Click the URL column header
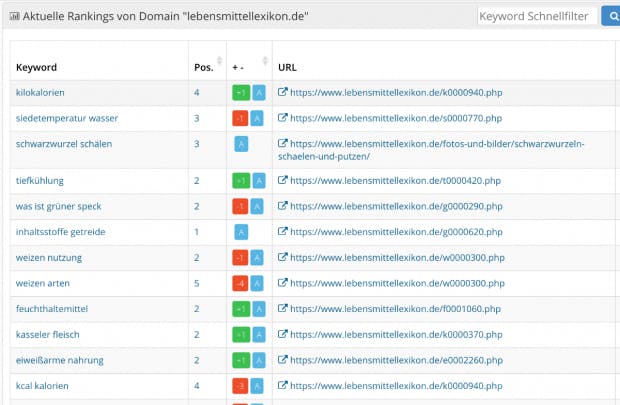The width and height of the screenshot is (620, 405). click(287, 67)
